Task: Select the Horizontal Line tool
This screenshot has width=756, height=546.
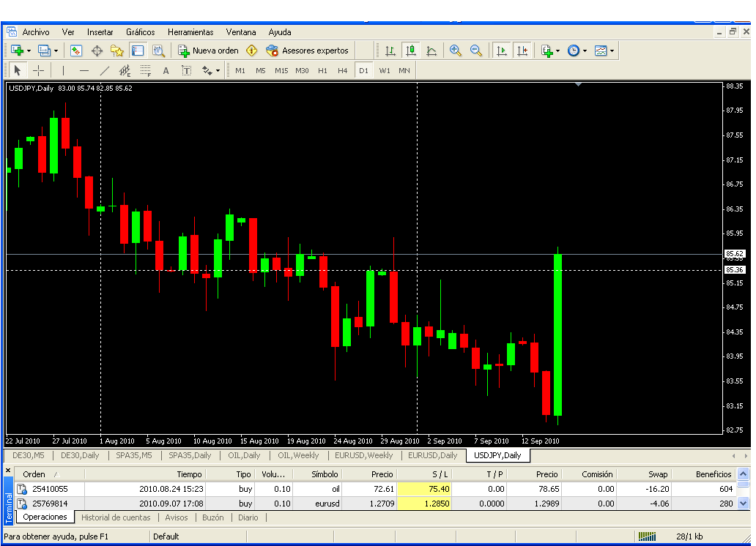Action: point(84,71)
